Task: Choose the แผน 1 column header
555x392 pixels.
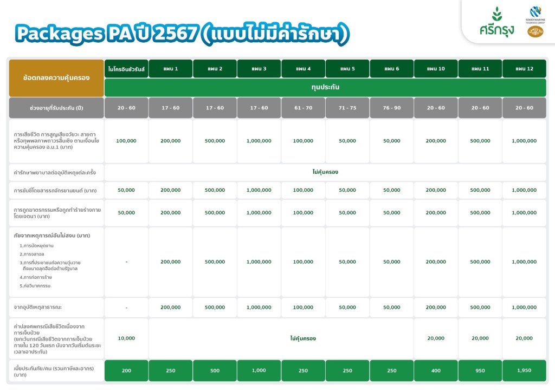Action: click(171, 69)
